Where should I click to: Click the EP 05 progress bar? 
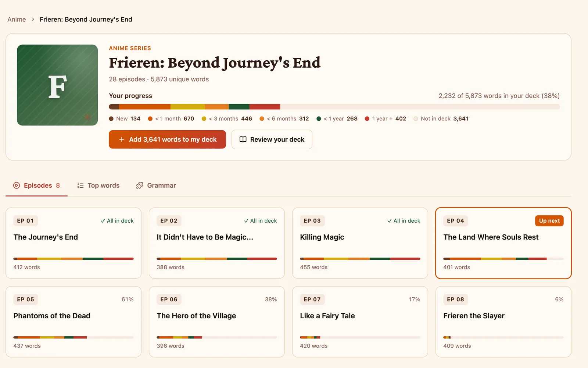(73, 337)
